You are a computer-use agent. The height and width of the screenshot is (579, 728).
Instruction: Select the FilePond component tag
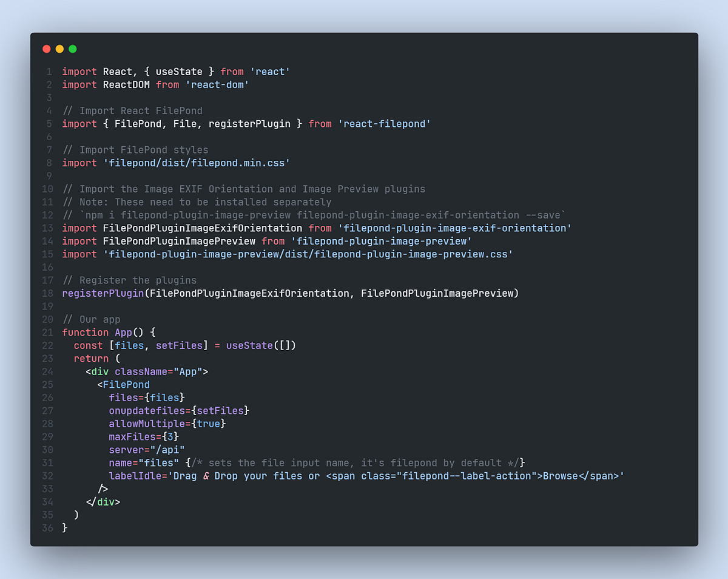tap(126, 384)
